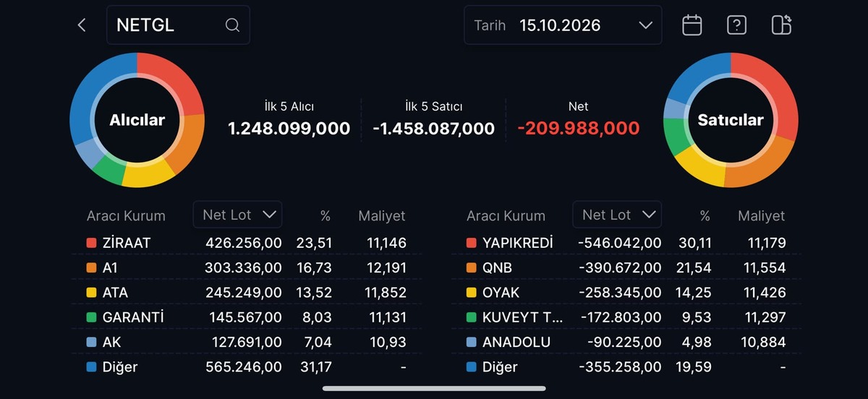
Task: Tap the sellers percent column header
Action: point(705,215)
